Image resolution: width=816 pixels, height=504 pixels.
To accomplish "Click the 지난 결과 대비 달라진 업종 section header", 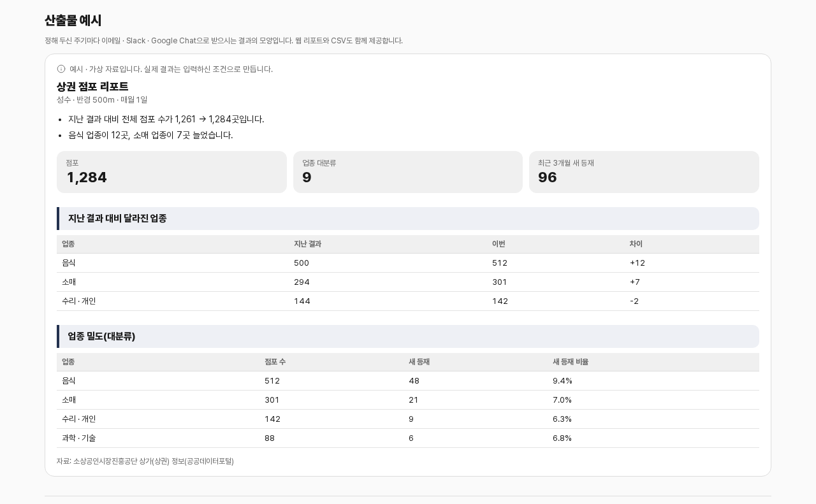I will pos(408,219).
